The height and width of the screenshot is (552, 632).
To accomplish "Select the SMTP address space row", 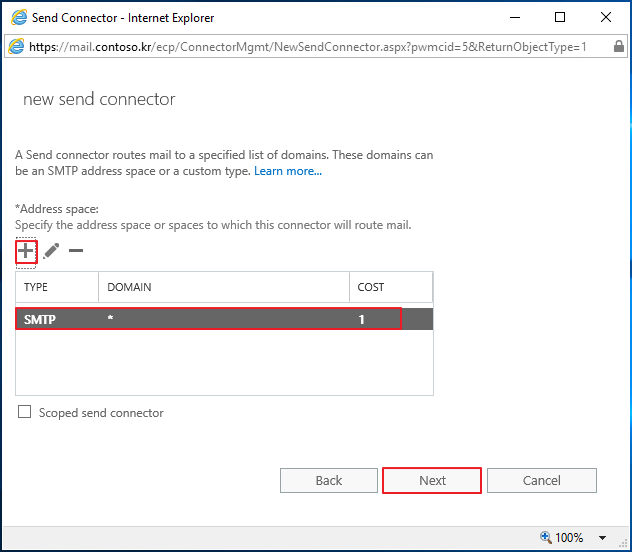I will coord(224,319).
